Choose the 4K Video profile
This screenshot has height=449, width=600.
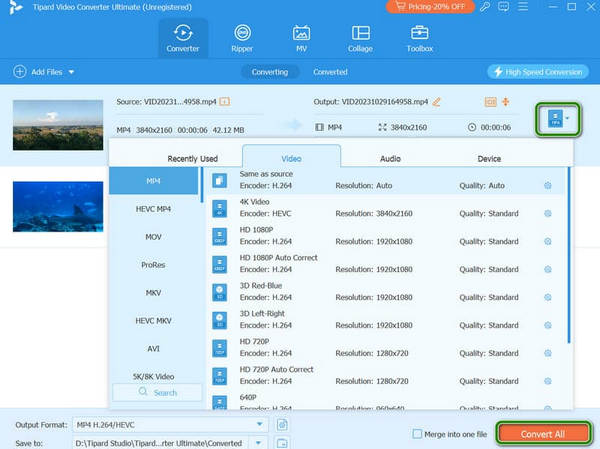pyautogui.click(x=387, y=208)
